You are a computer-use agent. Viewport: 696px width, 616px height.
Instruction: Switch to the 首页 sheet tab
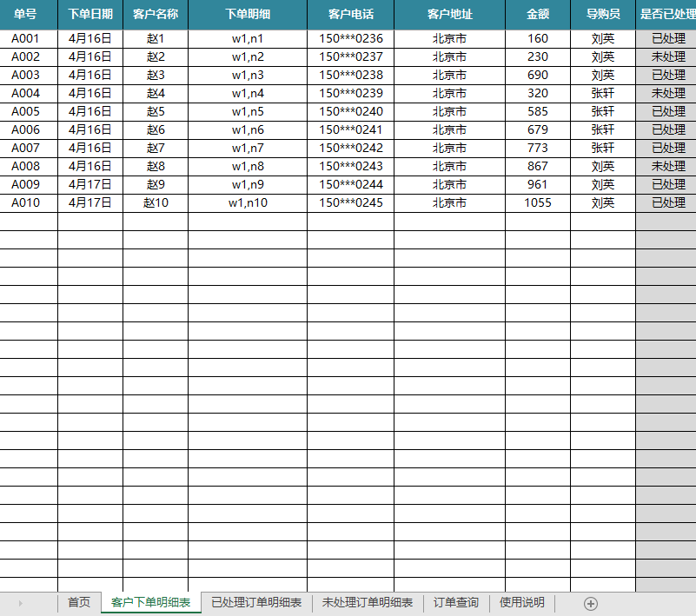pyautogui.click(x=79, y=602)
